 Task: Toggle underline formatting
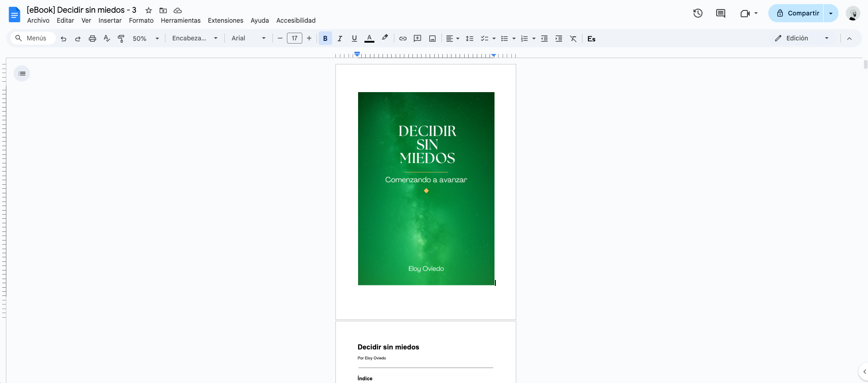pyautogui.click(x=354, y=39)
